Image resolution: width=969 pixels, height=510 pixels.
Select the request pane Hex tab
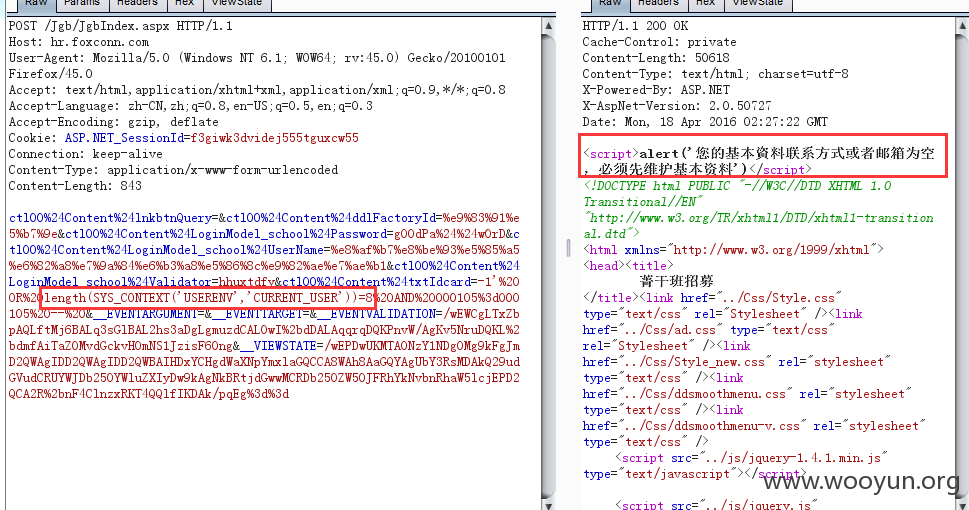[184, 4]
